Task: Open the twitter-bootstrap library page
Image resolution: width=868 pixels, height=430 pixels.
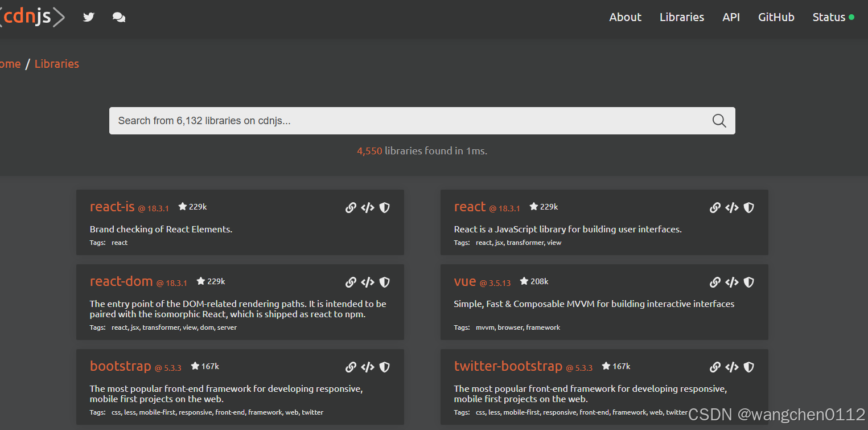Action: point(508,366)
